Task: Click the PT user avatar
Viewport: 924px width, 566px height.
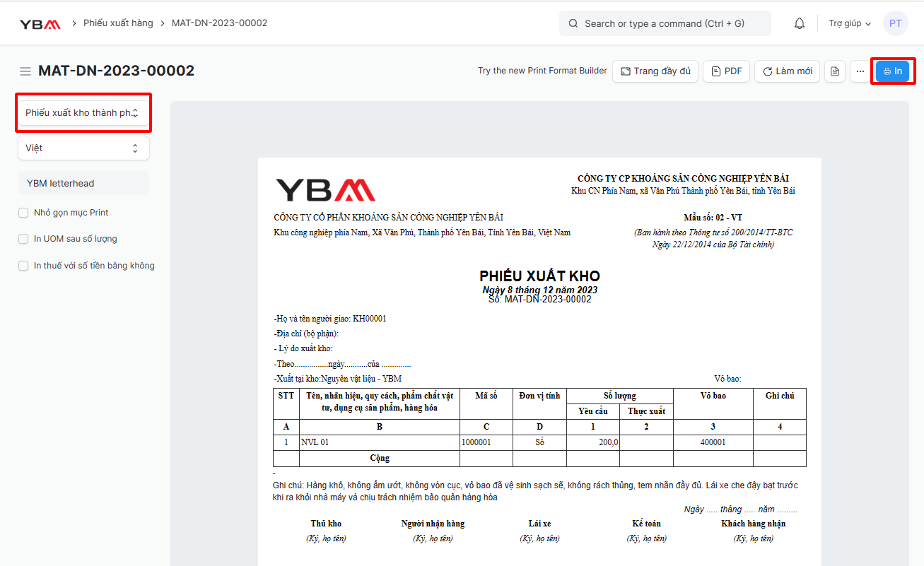Action: 895,23
